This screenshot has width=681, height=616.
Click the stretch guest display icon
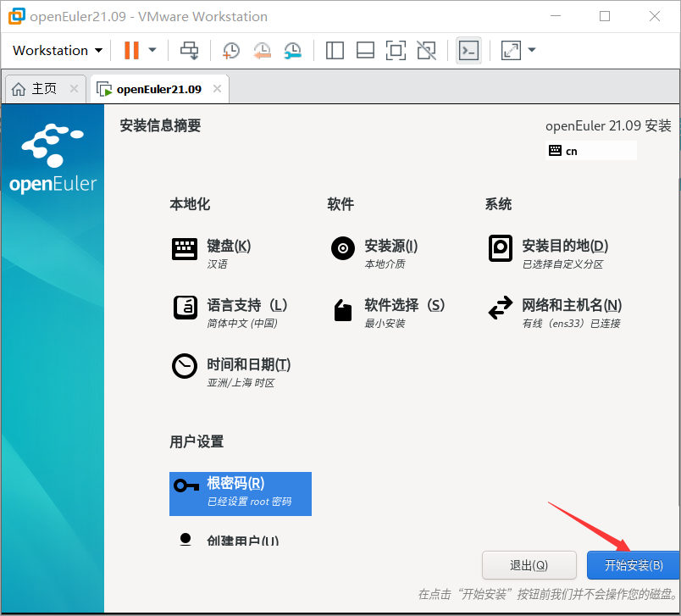(511, 50)
